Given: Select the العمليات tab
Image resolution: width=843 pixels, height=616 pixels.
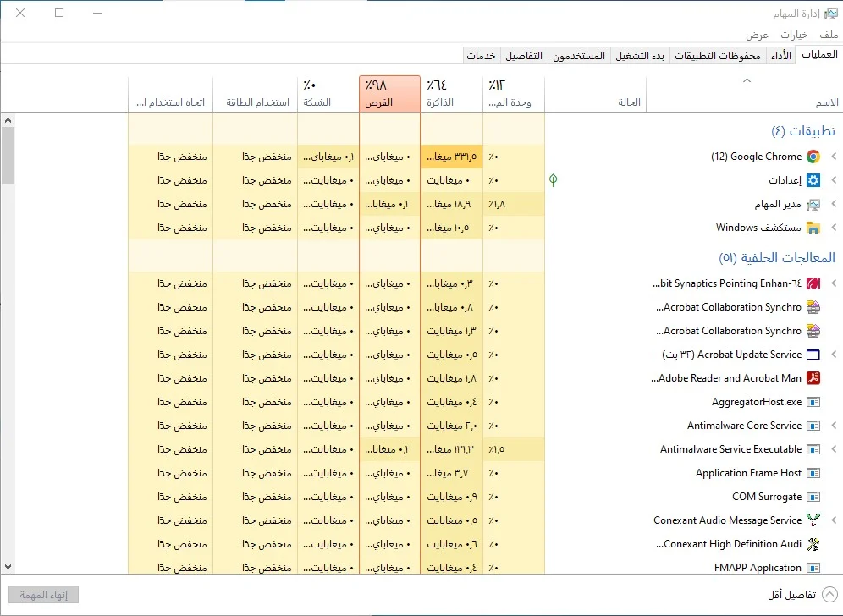Looking at the screenshot, I should (x=819, y=54).
